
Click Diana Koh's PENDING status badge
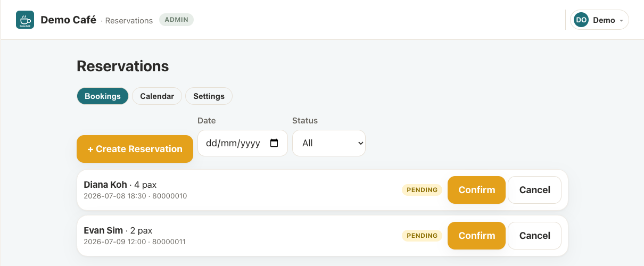point(422,190)
